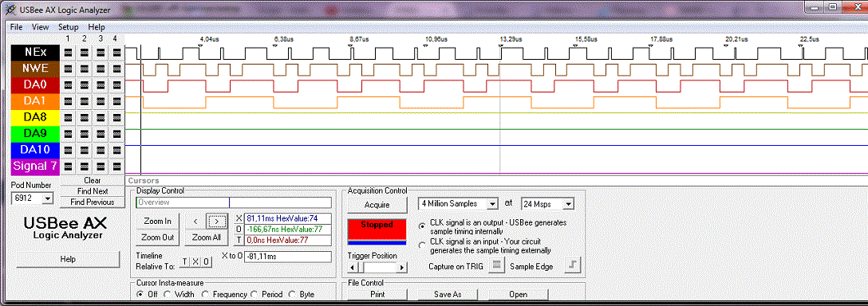Click the X cursor value readout
The height and width of the screenshot is (306, 868).
[x=287, y=218]
